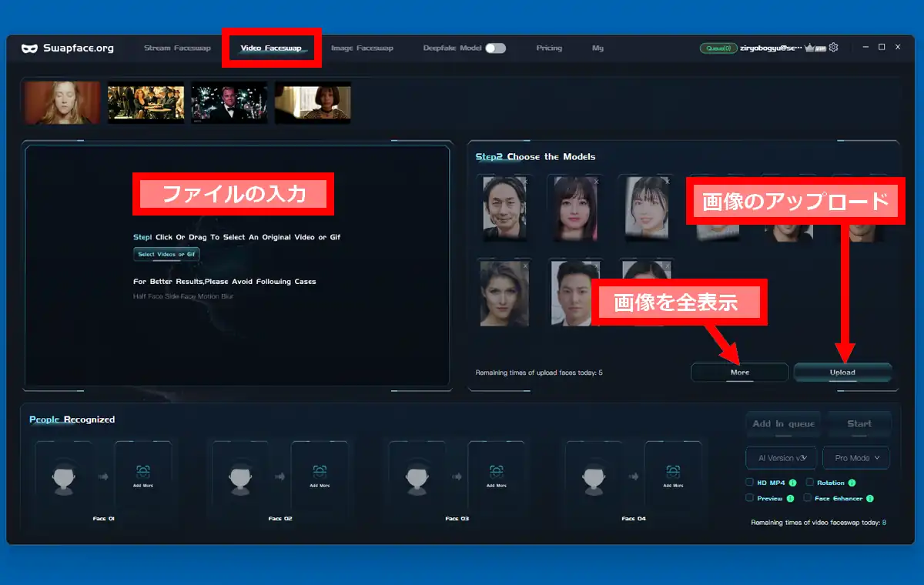This screenshot has width=924, height=585.
Task: Click the Upload button for face models
Action: [x=842, y=373]
